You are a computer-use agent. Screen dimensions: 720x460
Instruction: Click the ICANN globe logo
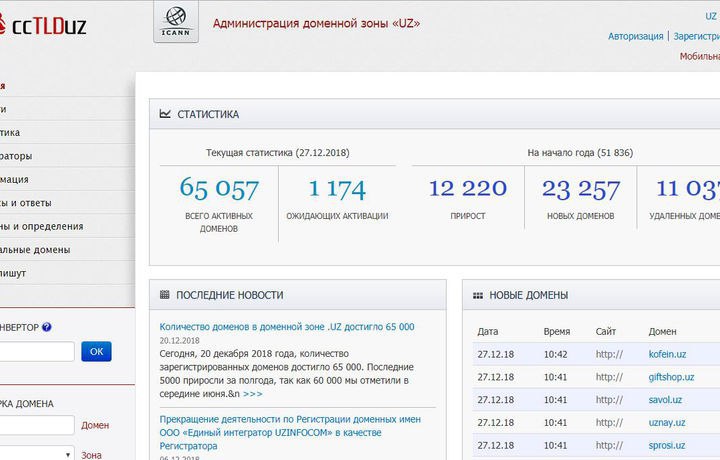176,22
